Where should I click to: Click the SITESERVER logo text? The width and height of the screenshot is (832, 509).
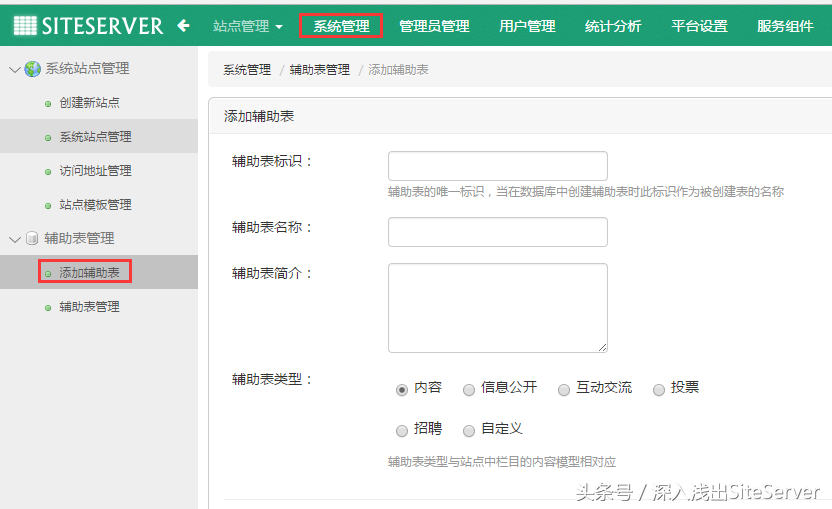tap(102, 26)
